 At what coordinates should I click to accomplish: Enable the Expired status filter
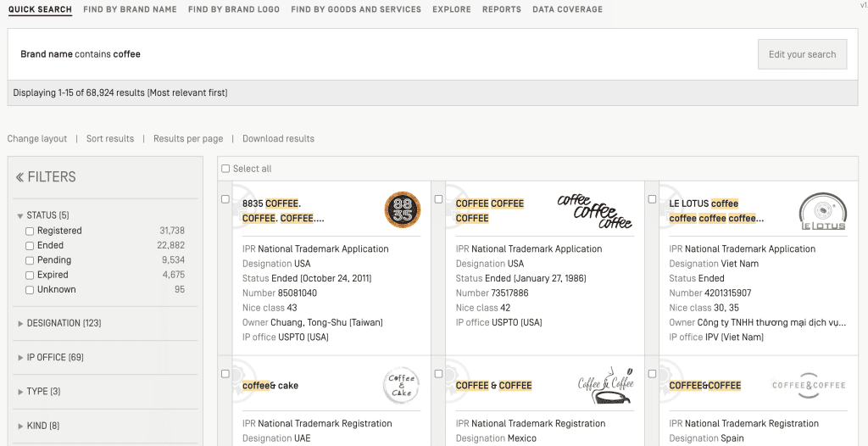pos(30,275)
